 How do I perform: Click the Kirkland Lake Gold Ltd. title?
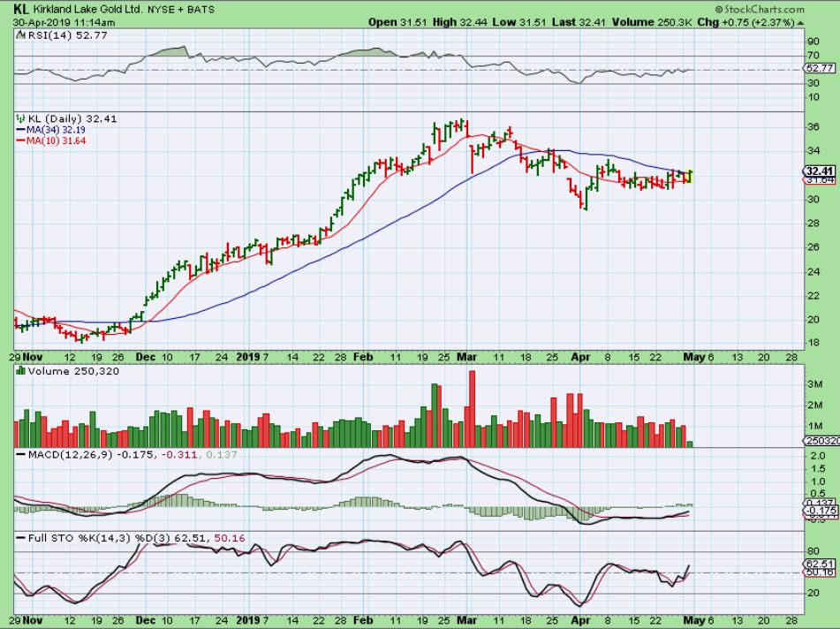coord(87,10)
